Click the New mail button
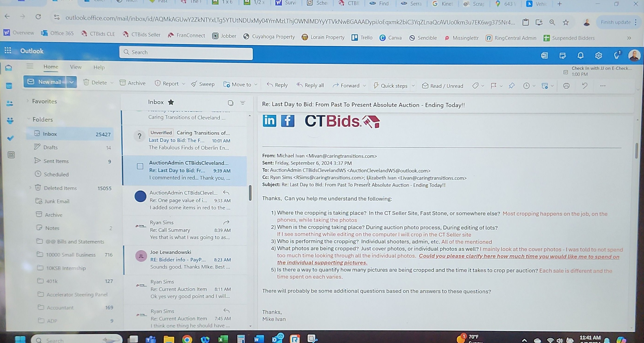644x343 pixels. coord(45,82)
